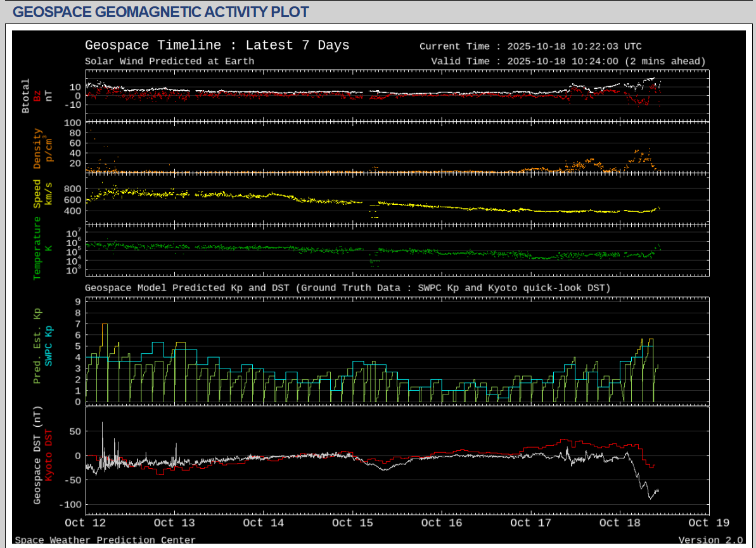
Task: Select the Oct 17 date label
Action: point(531,523)
